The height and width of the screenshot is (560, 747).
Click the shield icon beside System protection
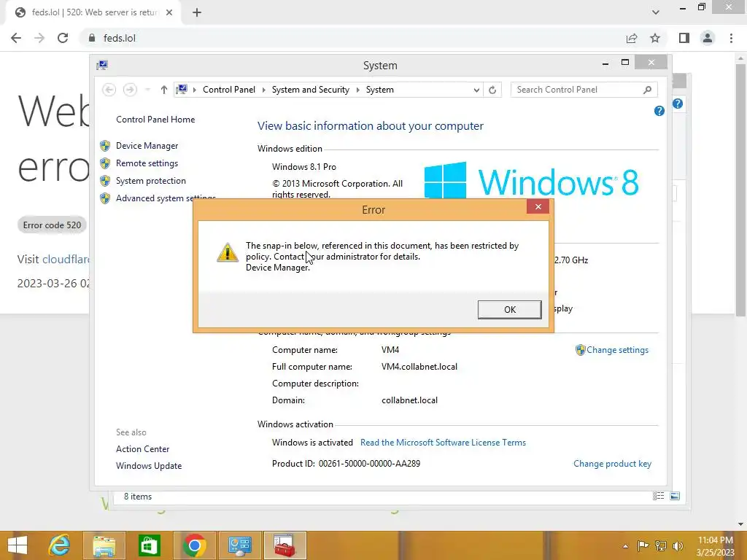pyautogui.click(x=105, y=181)
